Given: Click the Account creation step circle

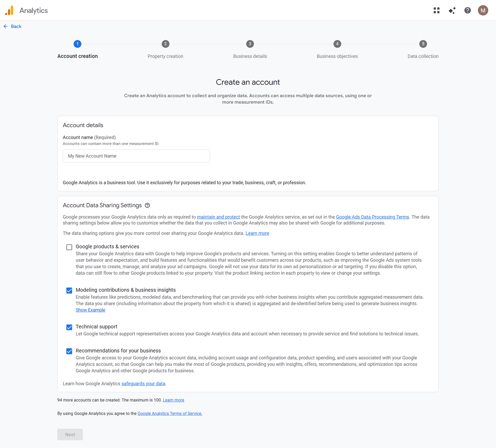Looking at the screenshot, I should (x=77, y=44).
